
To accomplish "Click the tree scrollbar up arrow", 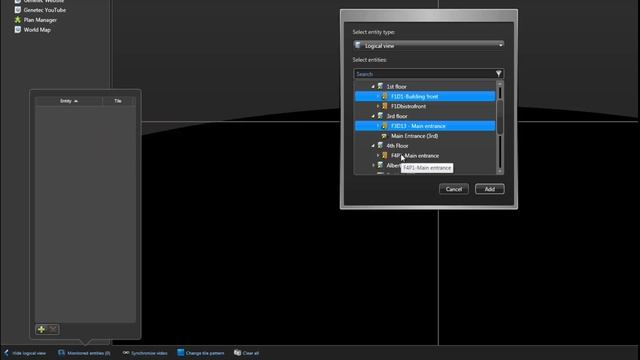I will coord(500,83).
